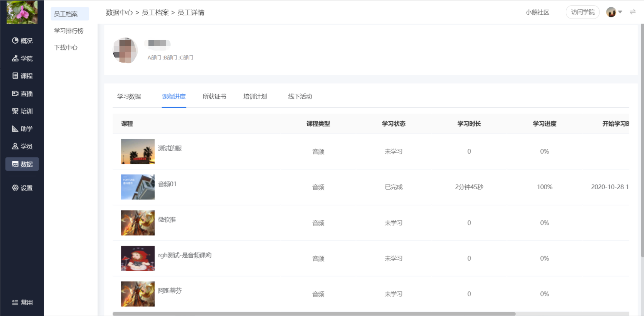
Task: Open 下载中心 in the submenu
Action: [x=66, y=48]
